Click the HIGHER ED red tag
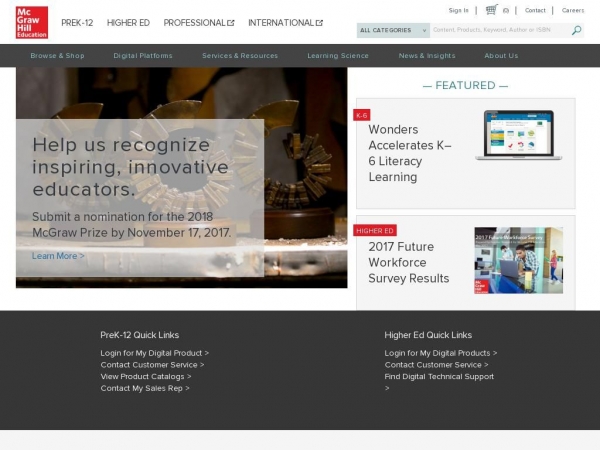 pos(375,230)
